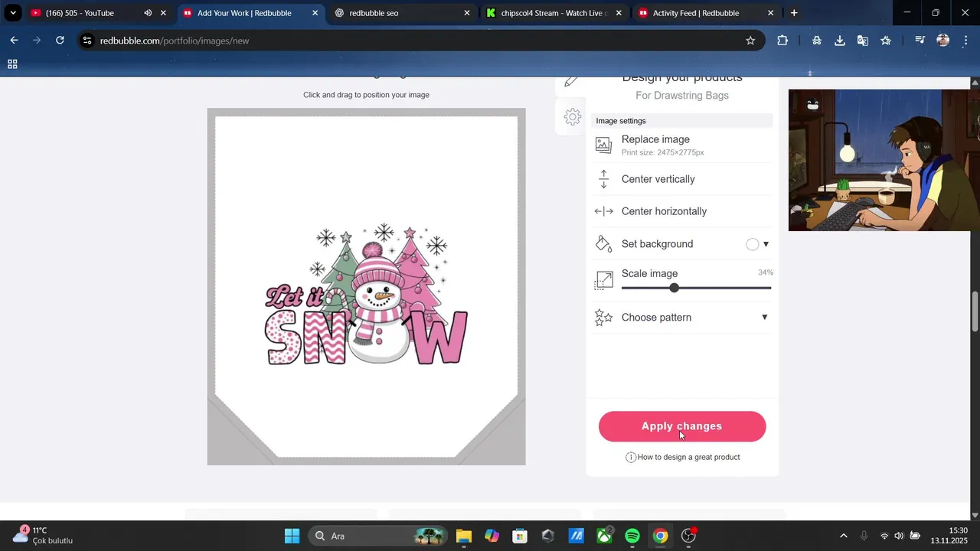Open the Chrome profile avatar
Image resolution: width=980 pixels, height=551 pixels.
point(943,41)
